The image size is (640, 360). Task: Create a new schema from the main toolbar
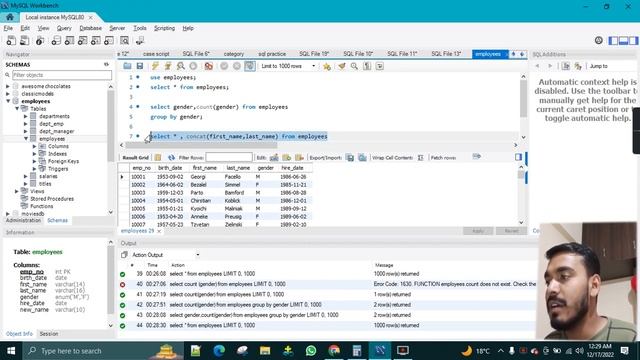point(56,40)
